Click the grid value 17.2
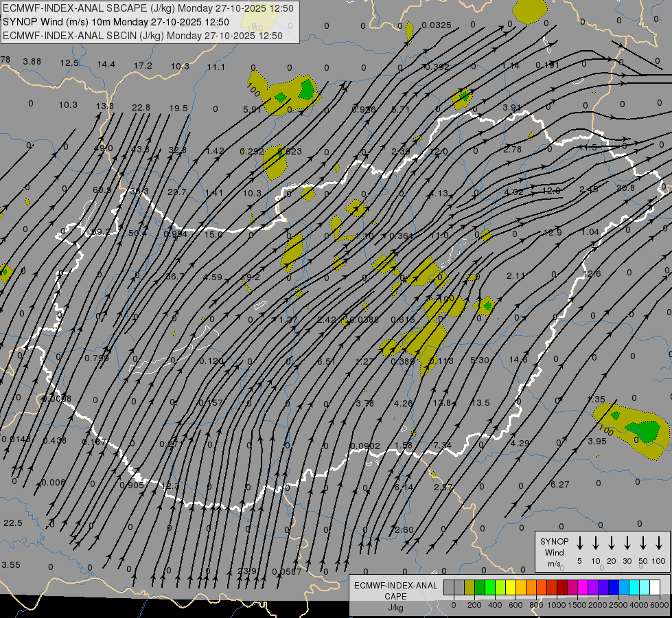The height and width of the screenshot is (618, 672). click(143, 66)
